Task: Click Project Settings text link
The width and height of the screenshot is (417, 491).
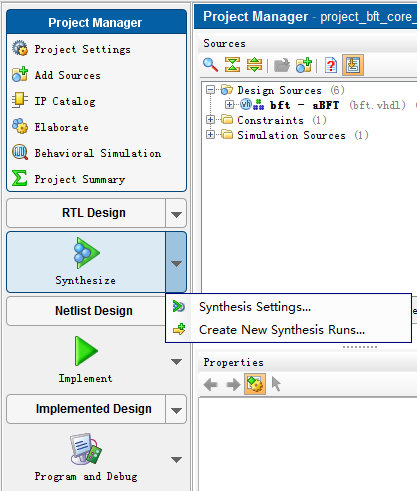Action: (82, 49)
